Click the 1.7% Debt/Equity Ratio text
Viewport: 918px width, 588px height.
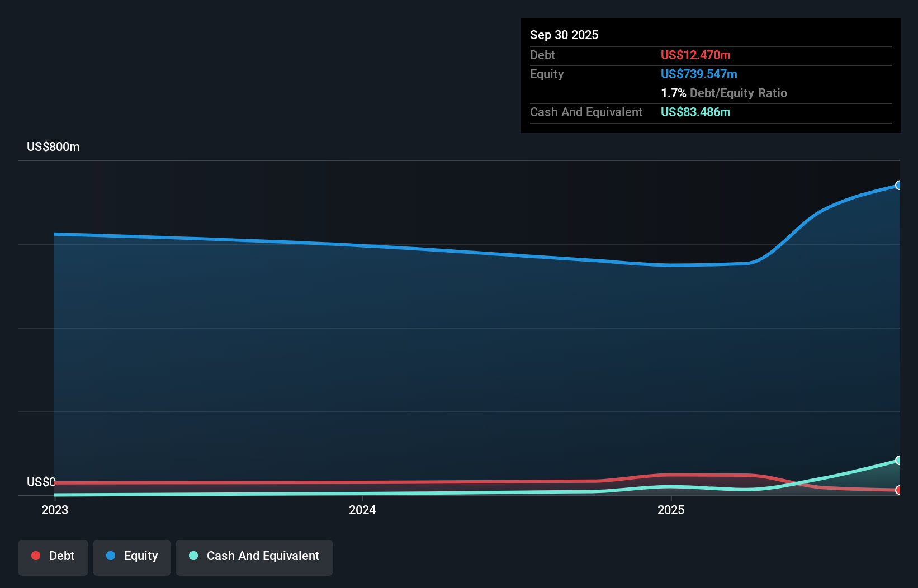pos(724,93)
